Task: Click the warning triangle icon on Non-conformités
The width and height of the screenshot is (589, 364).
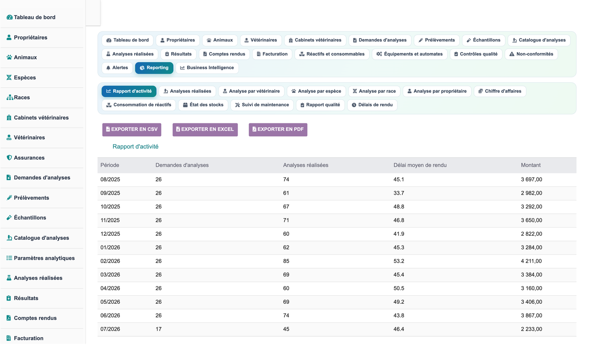Action: click(x=512, y=54)
